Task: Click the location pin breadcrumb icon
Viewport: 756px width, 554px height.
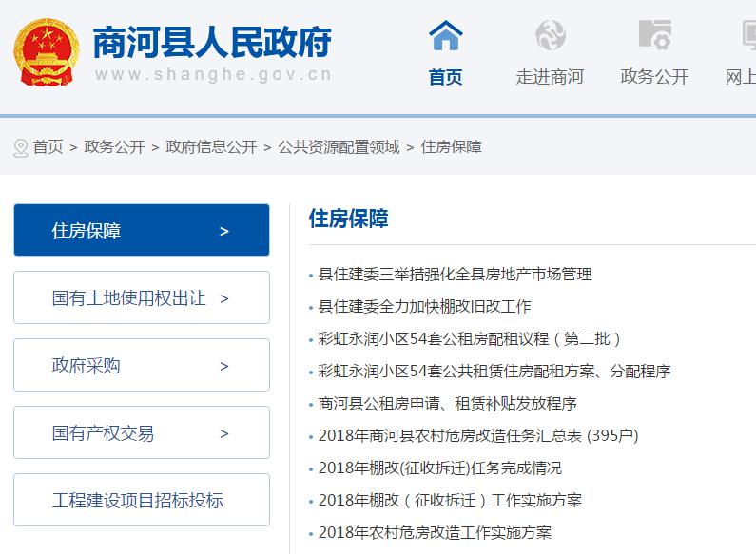Action: pyautogui.click(x=21, y=148)
